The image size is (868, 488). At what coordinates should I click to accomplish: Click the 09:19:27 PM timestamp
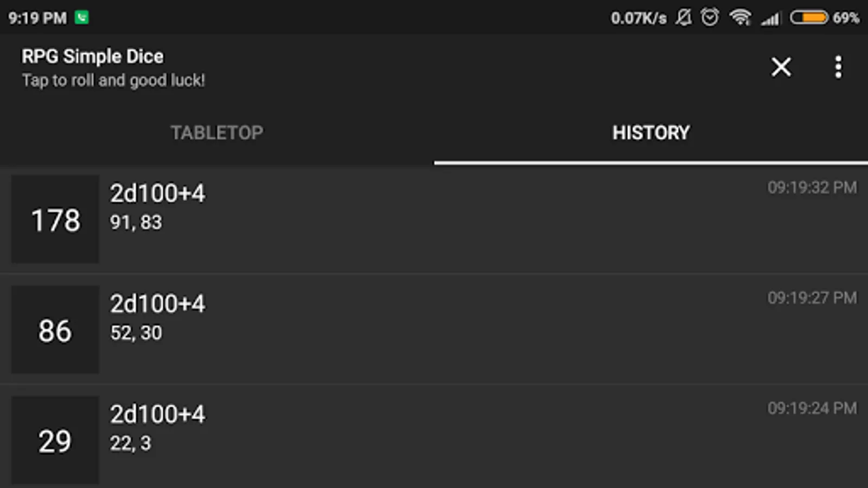(x=812, y=298)
